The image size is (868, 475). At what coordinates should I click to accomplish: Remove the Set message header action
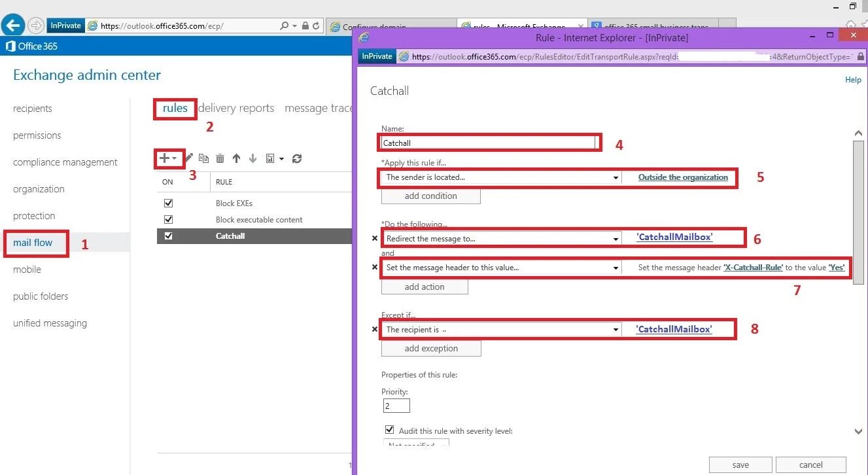(x=375, y=267)
